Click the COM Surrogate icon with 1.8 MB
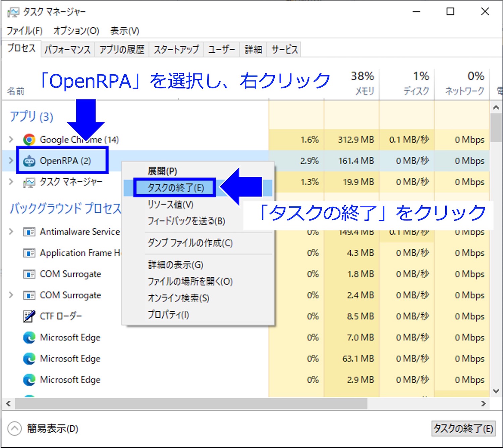The image size is (503, 448). click(29, 274)
